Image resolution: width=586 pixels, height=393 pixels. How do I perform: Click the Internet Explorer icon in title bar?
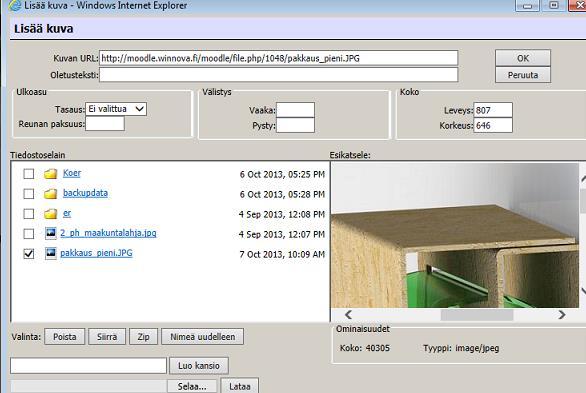pos(15,6)
